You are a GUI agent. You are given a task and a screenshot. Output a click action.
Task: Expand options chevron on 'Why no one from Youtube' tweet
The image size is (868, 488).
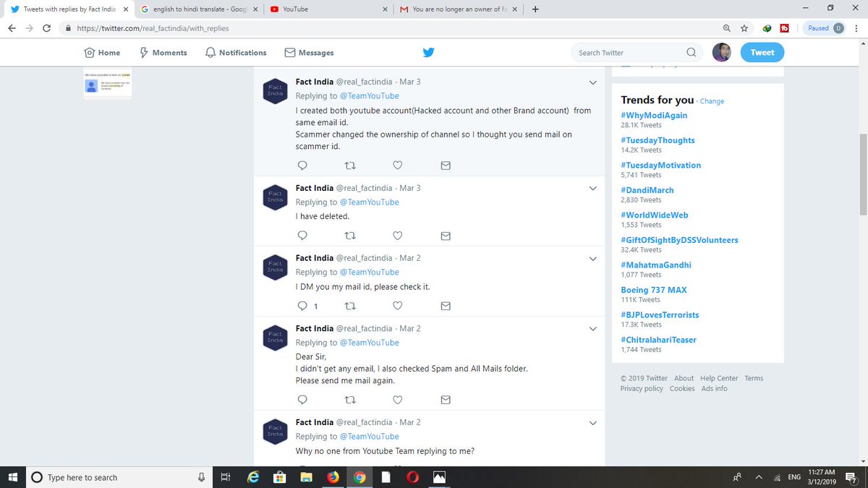(x=593, y=423)
